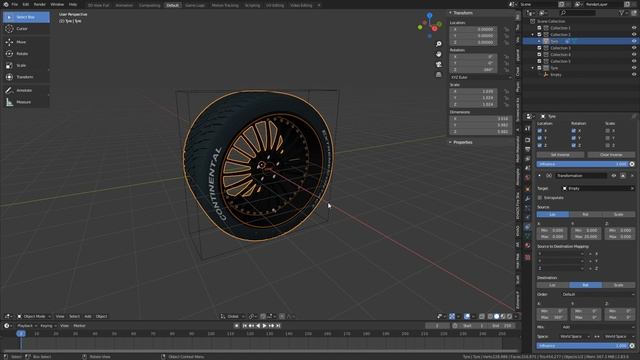The image size is (640, 360).
Task: Click the viewport navigation axis gizmo
Action: coord(430,25)
